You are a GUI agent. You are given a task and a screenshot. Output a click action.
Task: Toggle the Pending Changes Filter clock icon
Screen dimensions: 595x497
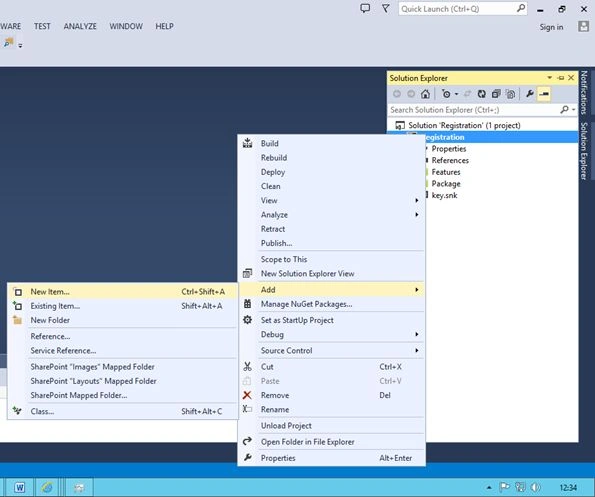click(446, 94)
